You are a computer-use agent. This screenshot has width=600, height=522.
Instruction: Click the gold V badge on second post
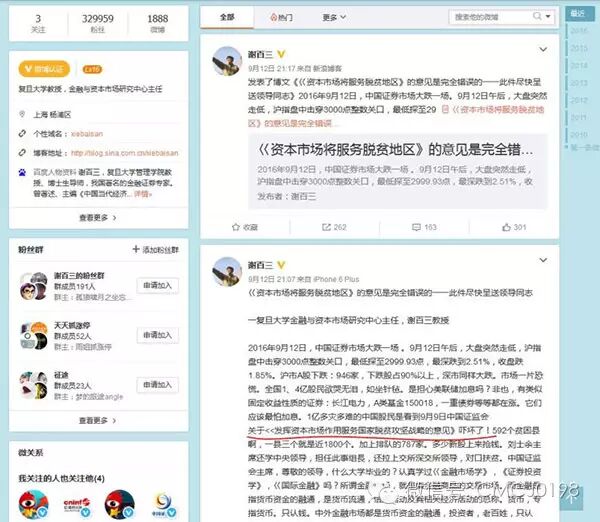tap(281, 265)
